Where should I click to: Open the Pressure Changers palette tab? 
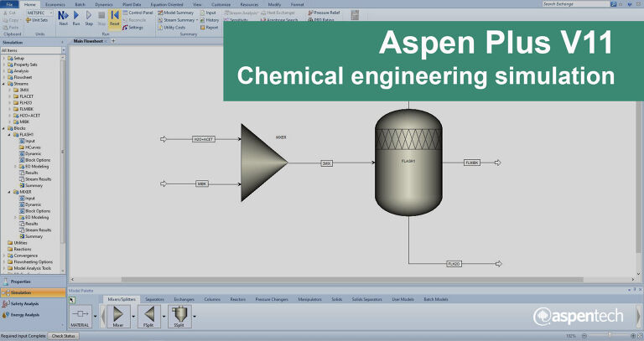272,300
